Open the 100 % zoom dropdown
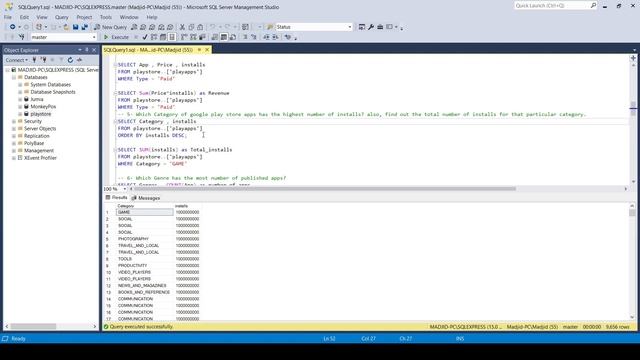Screen dimensions: 640x360 coord(124,189)
